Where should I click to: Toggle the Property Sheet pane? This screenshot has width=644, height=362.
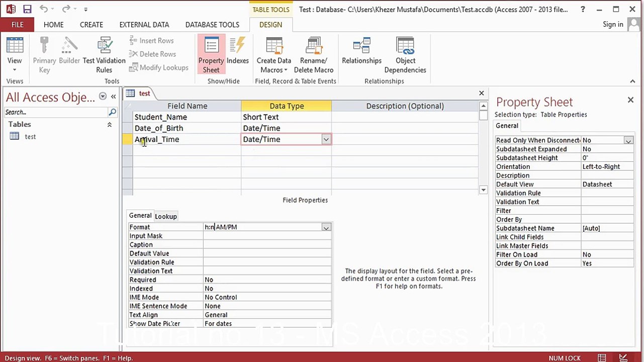point(211,55)
